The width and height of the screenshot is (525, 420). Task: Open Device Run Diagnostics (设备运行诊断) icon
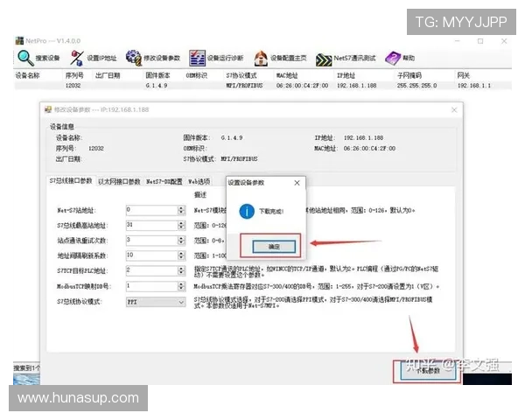(x=197, y=58)
